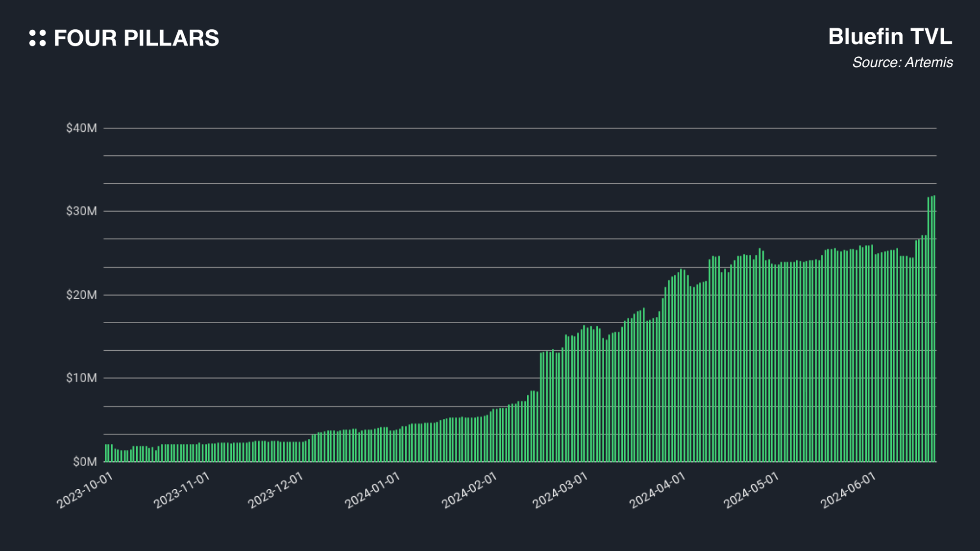Click the Four Pillars four-dot logo icon
Screen dimensions: 980x551
[x=37, y=38]
